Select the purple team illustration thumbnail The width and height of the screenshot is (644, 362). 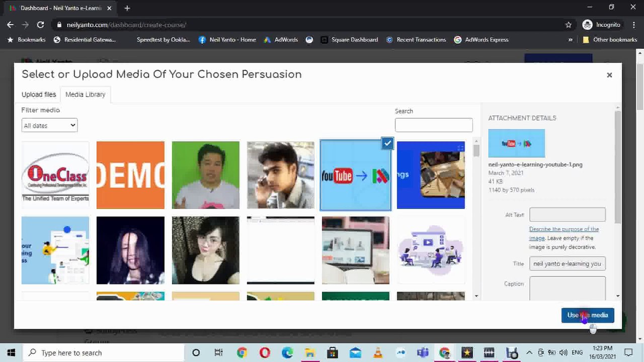pos(431,250)
